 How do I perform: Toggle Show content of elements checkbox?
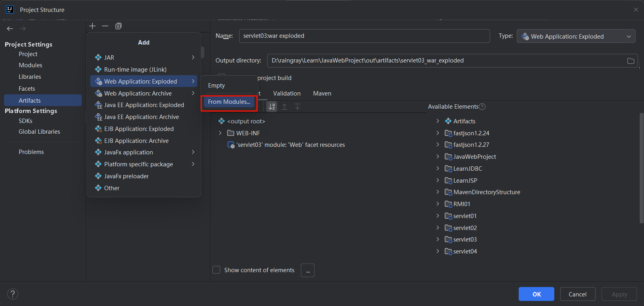216,270
